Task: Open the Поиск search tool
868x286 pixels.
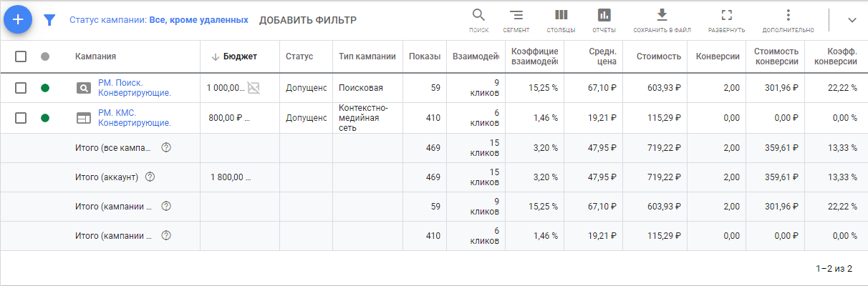Action: (479, 15)
